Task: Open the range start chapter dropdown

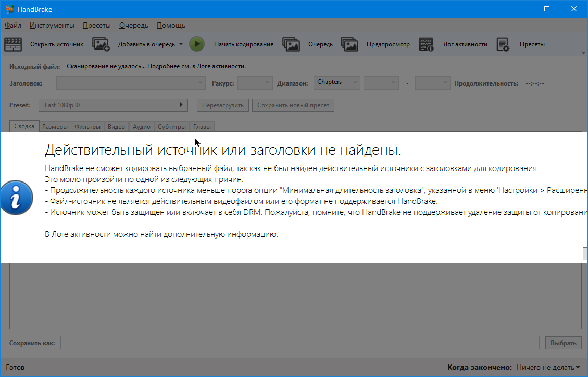Action: click(x=381, y=82)
